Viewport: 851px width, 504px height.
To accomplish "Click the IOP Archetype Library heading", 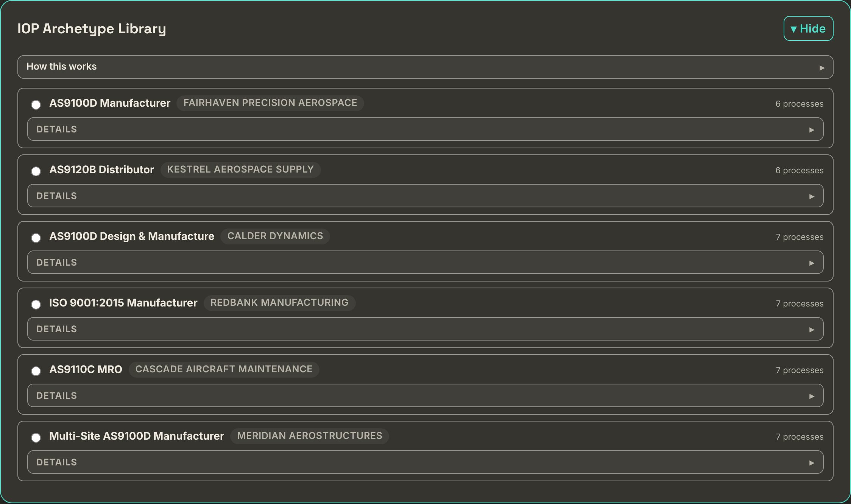I will pyautogui.click(x=92, y=29).
